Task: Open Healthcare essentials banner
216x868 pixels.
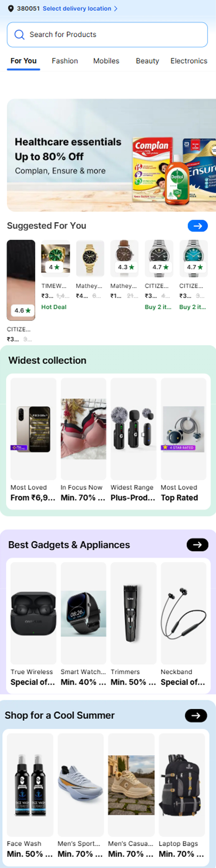Action: (111, 155)
